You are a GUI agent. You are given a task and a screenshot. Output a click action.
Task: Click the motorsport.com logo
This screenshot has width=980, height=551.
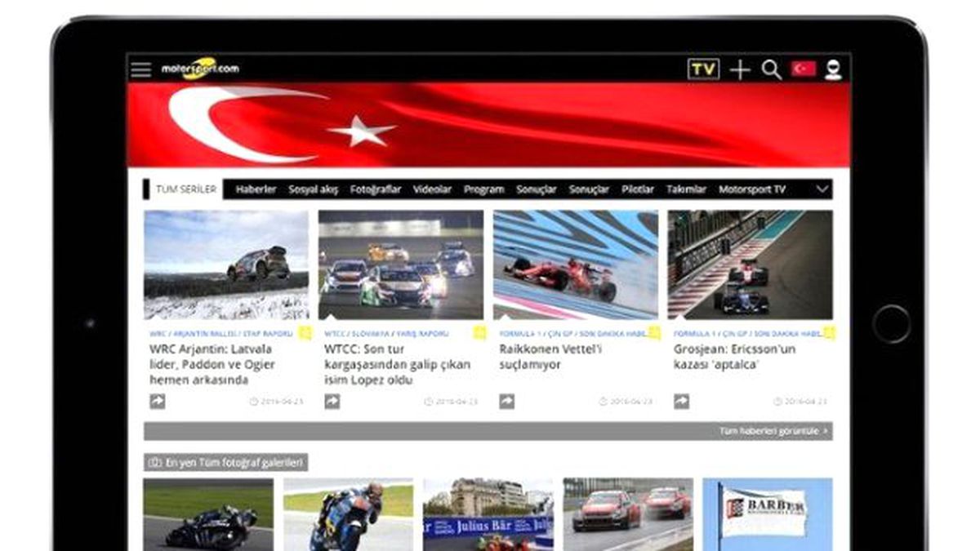pyautogui.click(x=200, y=69)
